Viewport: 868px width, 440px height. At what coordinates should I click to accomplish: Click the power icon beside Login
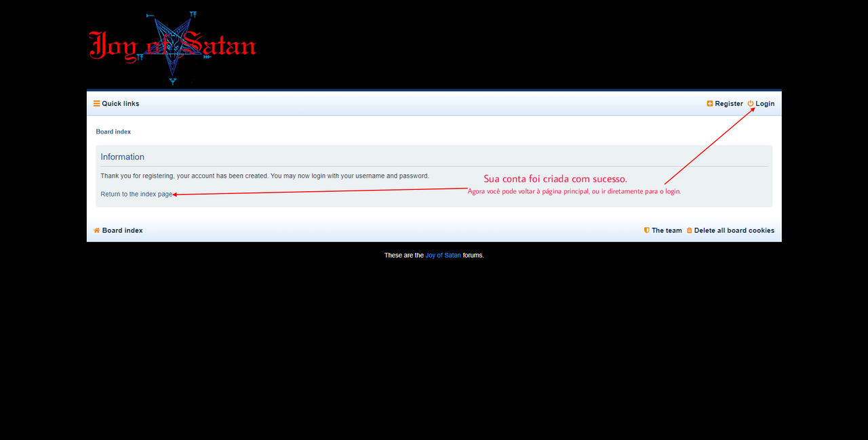(751, 104)
